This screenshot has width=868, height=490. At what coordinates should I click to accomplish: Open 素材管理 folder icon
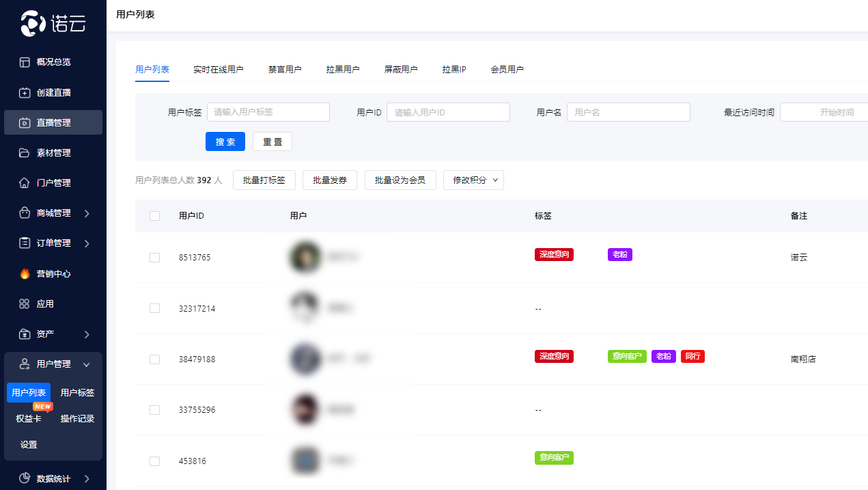pyautogui.click(x=25, y=153)
